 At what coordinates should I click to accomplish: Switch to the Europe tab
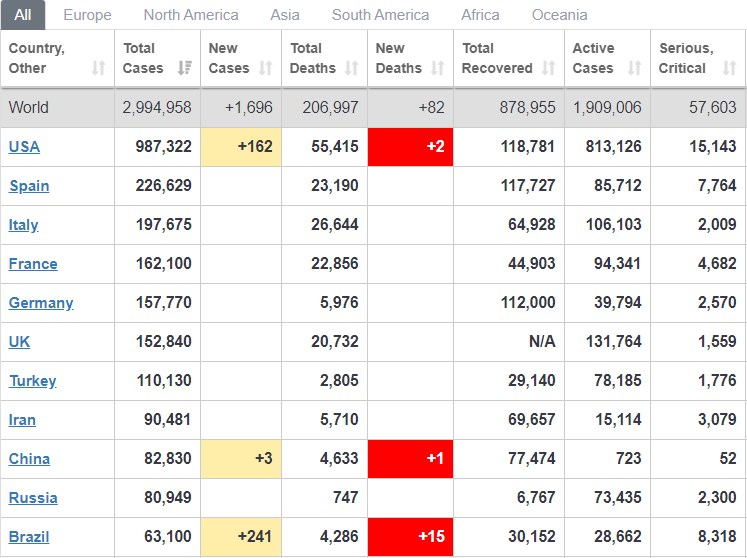[x=87, y=15]
